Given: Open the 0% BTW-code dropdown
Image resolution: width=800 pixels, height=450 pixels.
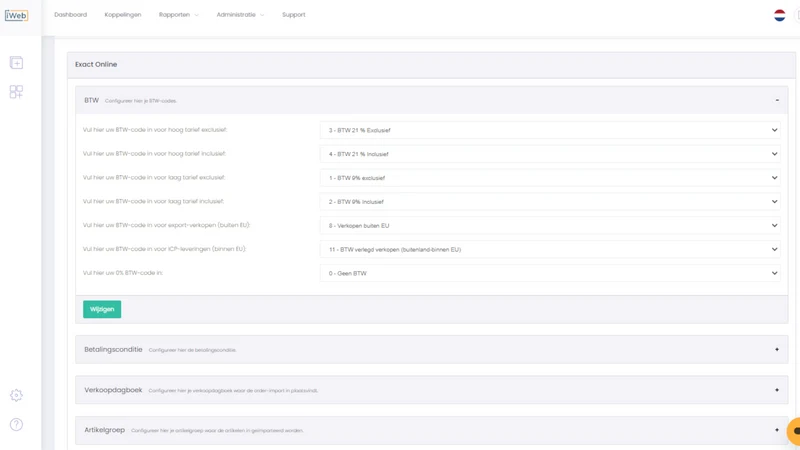Looking at the screenshot, I should (x=551, y=273).
